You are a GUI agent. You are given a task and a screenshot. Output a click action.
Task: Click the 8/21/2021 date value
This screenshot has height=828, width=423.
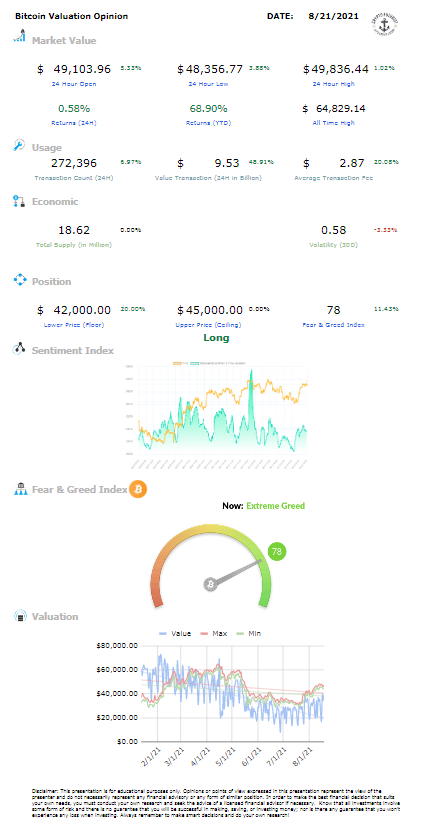coord(334,16)
